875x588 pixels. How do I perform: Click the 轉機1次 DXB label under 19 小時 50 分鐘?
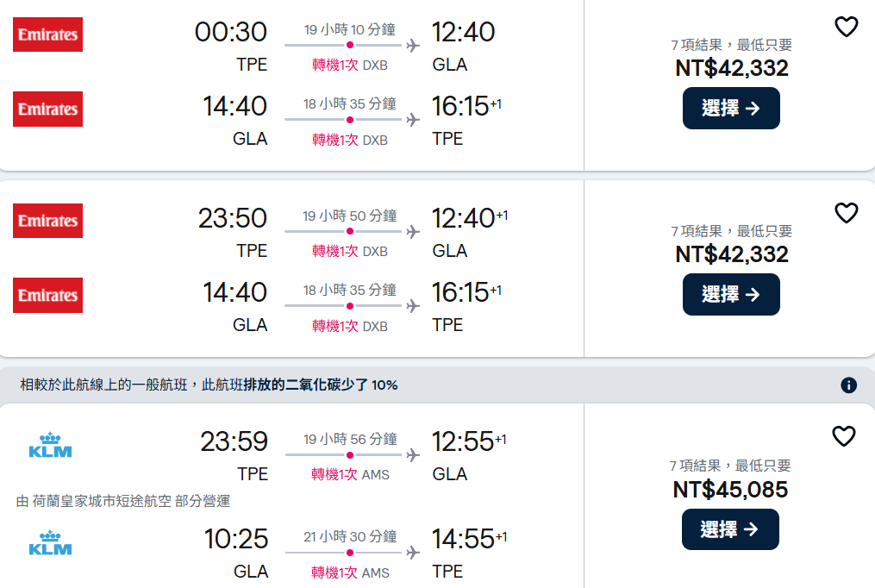point(349,251)
